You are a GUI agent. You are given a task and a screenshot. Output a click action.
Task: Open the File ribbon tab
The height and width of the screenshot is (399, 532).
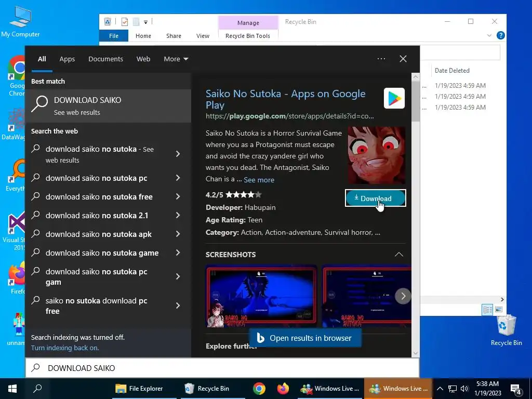[114, 36]
